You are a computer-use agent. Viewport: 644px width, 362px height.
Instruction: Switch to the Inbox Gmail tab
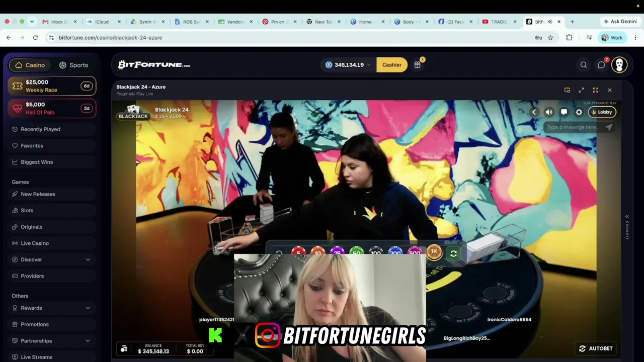coord(59,22)
